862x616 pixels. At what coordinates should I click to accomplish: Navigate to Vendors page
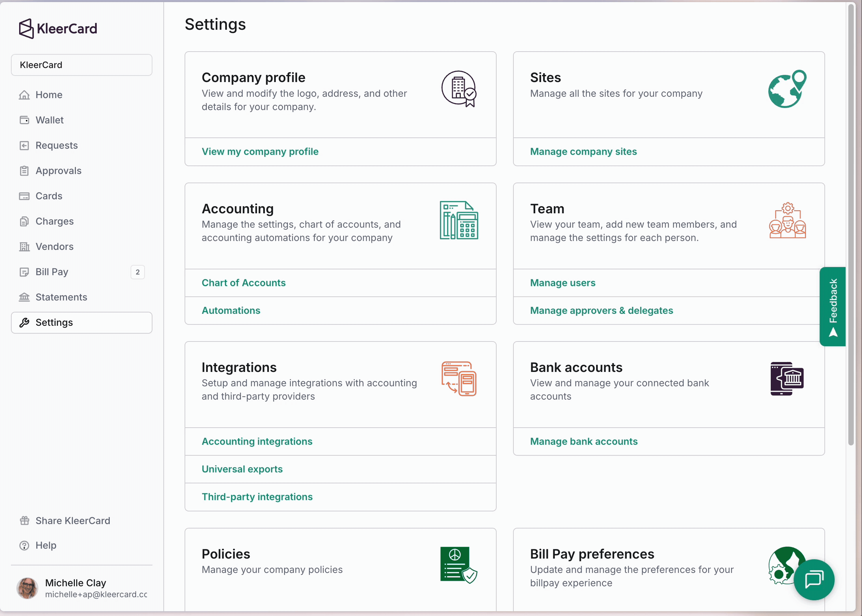(x=54, y=246)
